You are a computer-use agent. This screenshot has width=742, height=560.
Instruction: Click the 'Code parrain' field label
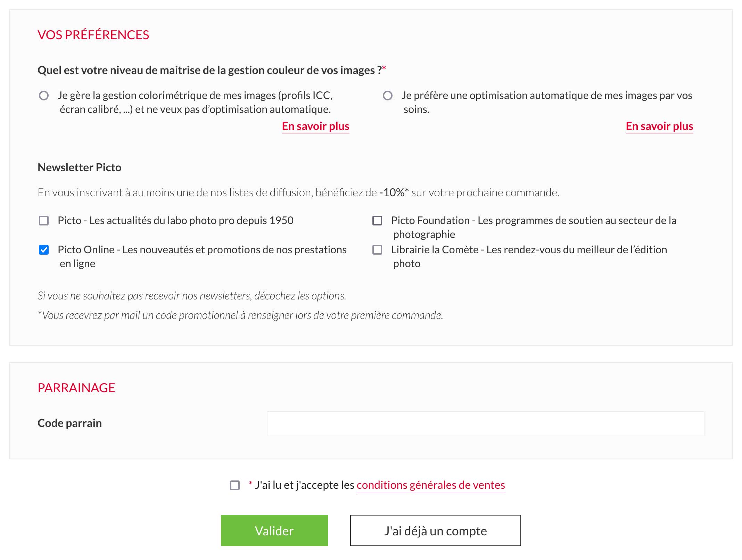click(69, 423)
